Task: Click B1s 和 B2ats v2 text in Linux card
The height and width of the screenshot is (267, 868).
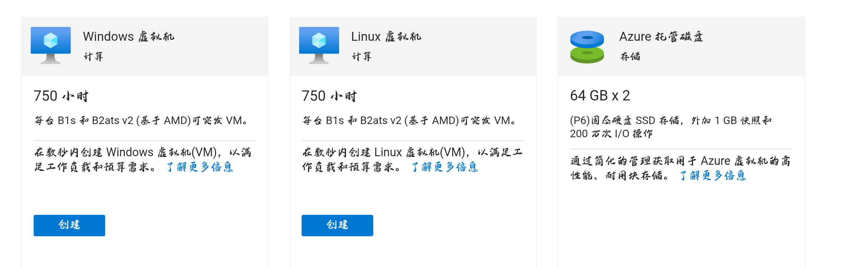Action: point(364,120)
